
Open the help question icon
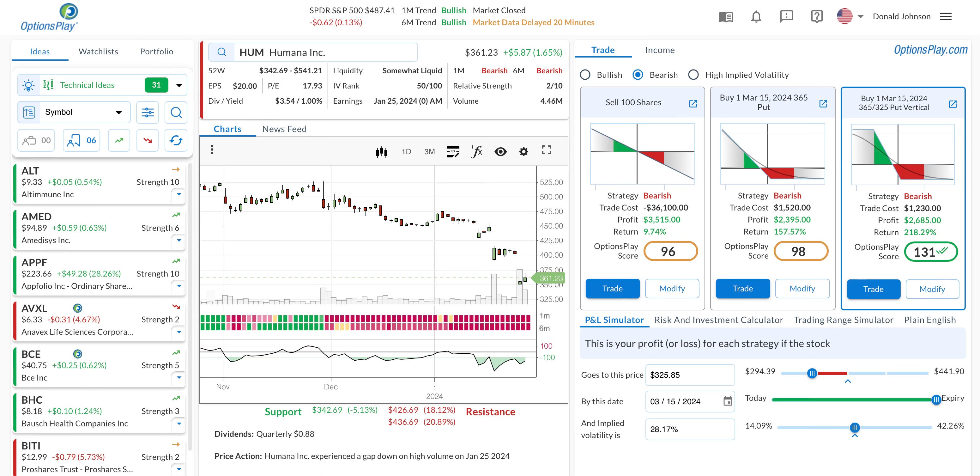(817, 16)
